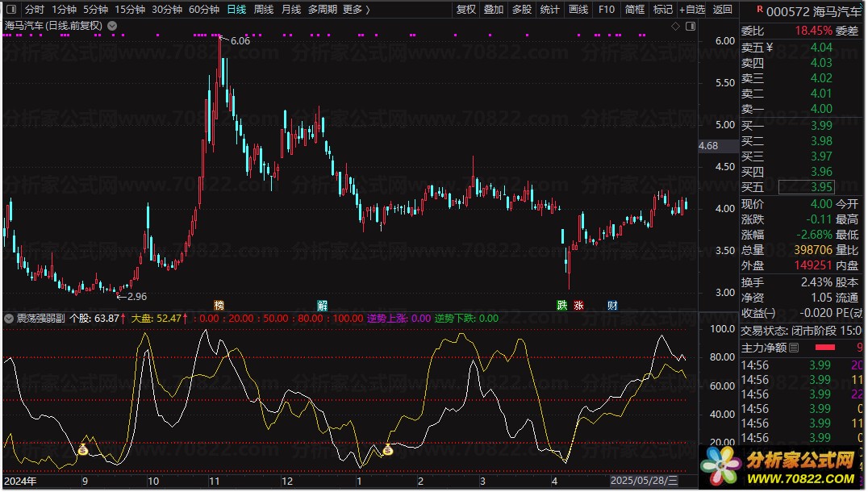Open the 统计 statistics tool
The image size is (868, 492).
pos(549,10)
